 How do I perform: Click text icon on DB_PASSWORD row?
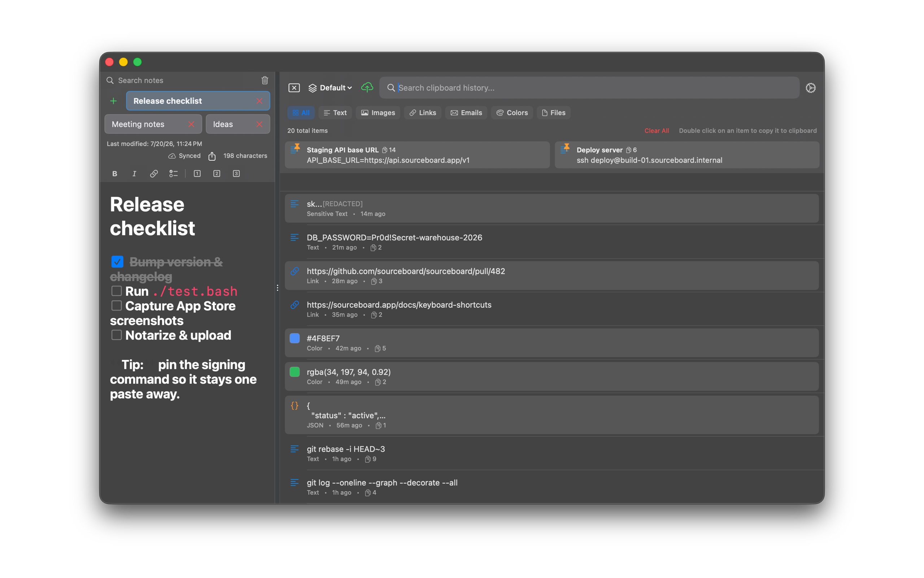click(295, 237)
